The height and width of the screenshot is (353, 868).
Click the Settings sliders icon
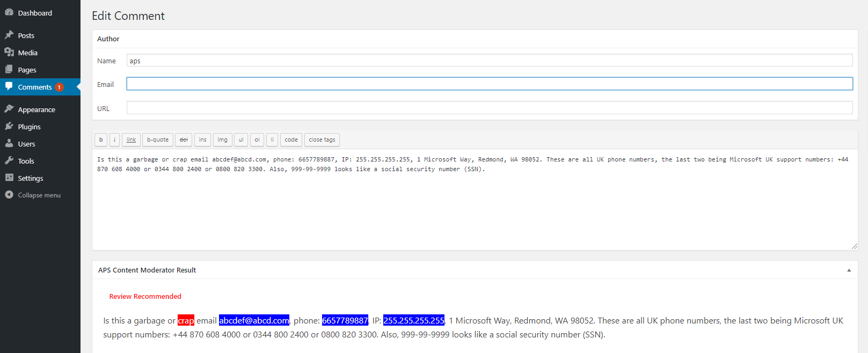(x=9, y=178)
